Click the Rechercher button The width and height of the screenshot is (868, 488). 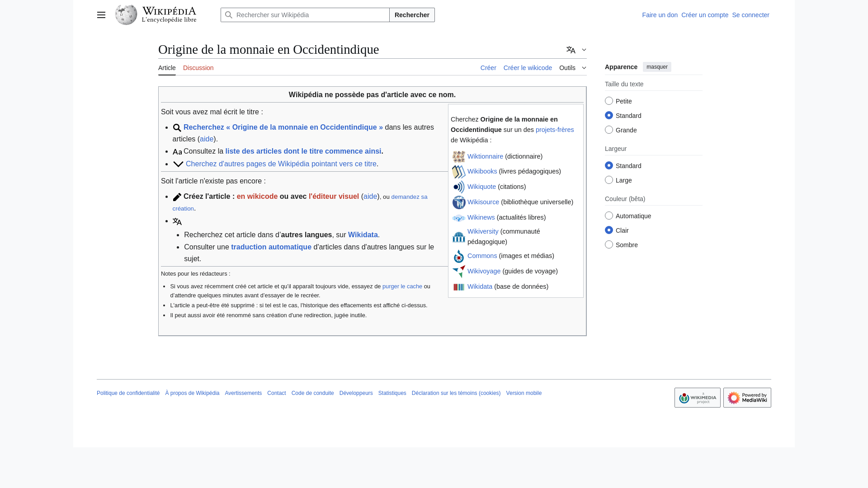tap(412, 15)
